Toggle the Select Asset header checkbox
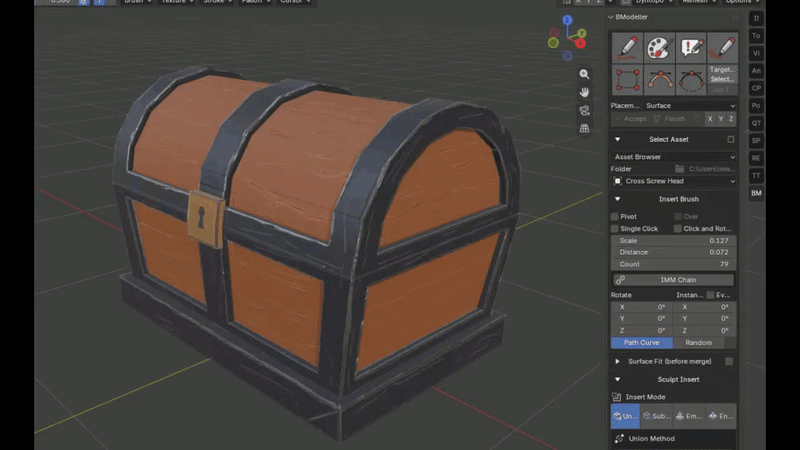Screen dimensions: 800x450 point(731,139)
